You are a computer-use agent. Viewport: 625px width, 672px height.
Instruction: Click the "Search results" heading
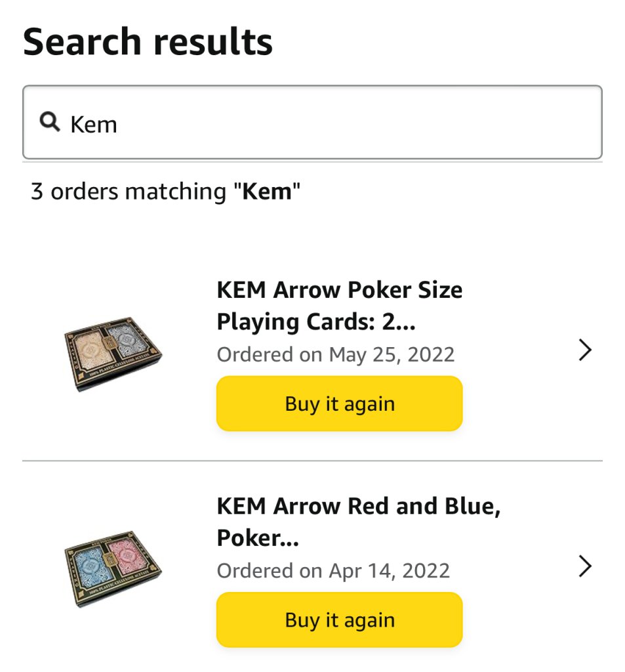[x=148, y=42]
